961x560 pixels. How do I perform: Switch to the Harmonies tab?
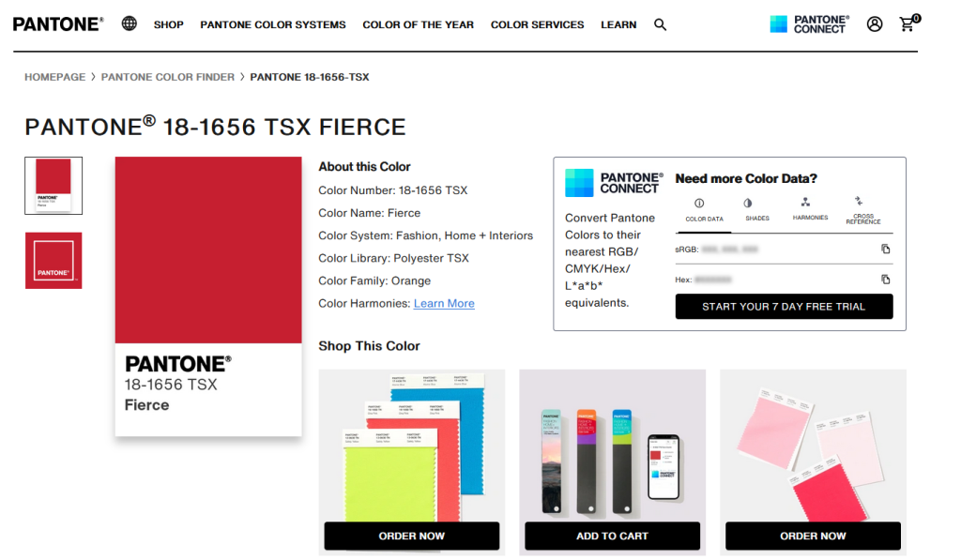(810, 209)
